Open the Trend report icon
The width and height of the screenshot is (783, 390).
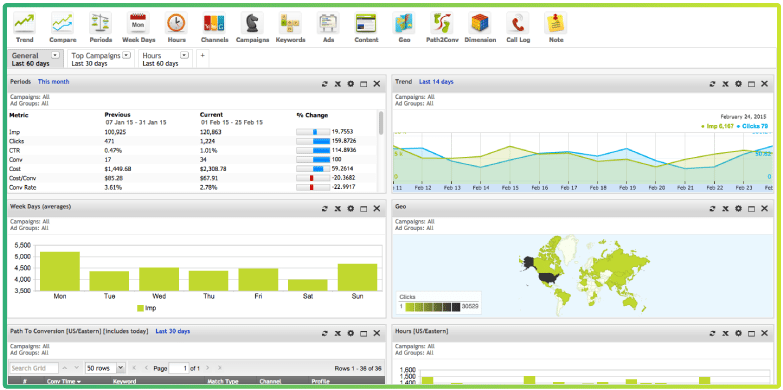[x=24, y=23]
